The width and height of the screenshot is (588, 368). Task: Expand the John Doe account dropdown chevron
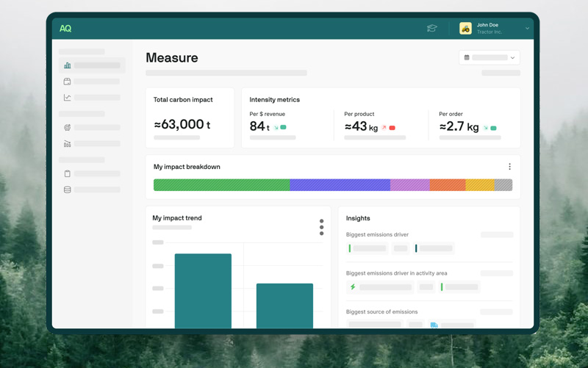pyautogui.click(x=527, y=29)
